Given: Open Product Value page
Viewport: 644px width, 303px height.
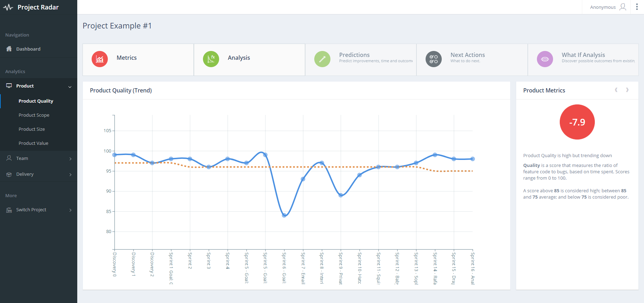Looking at the screenshot, I should click(33, 143).
